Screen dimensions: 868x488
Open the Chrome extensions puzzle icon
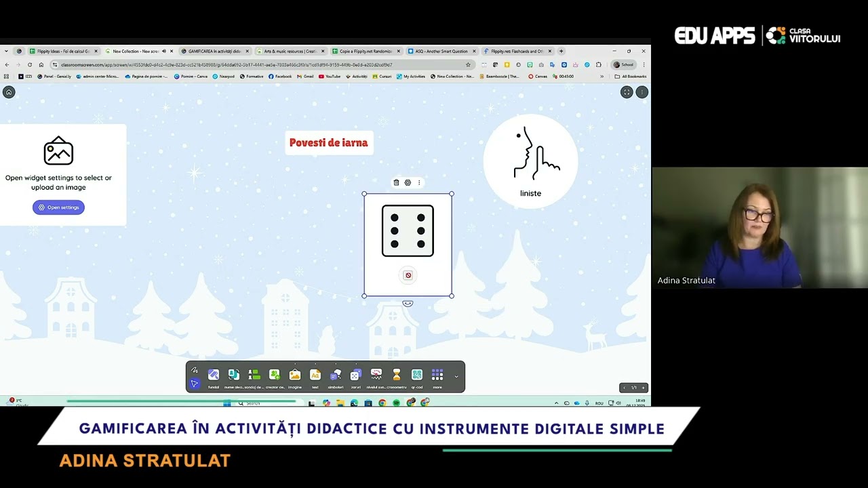[599, 64]
